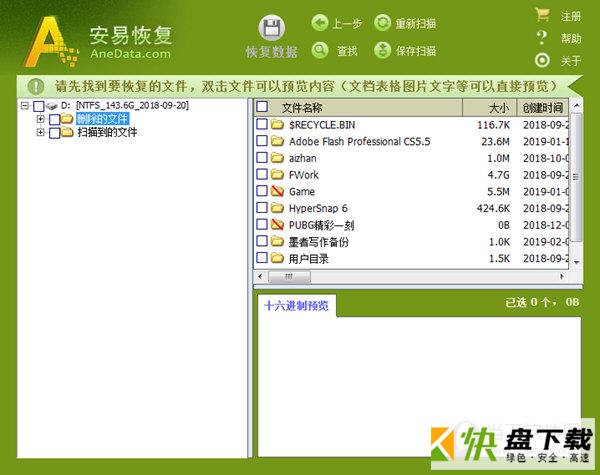Click the 注册 register link text
Screen dimensions: 600x475
[x=571, y=16]
